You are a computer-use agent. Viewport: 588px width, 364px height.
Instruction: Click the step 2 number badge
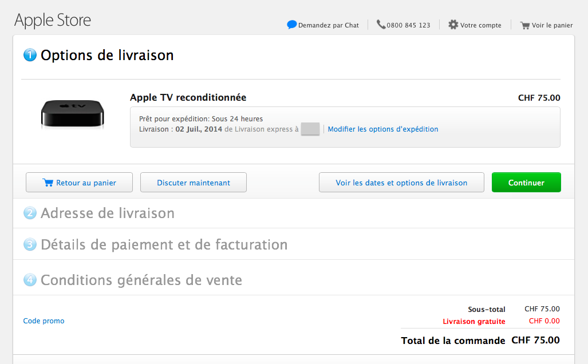(x=30, y=213)
